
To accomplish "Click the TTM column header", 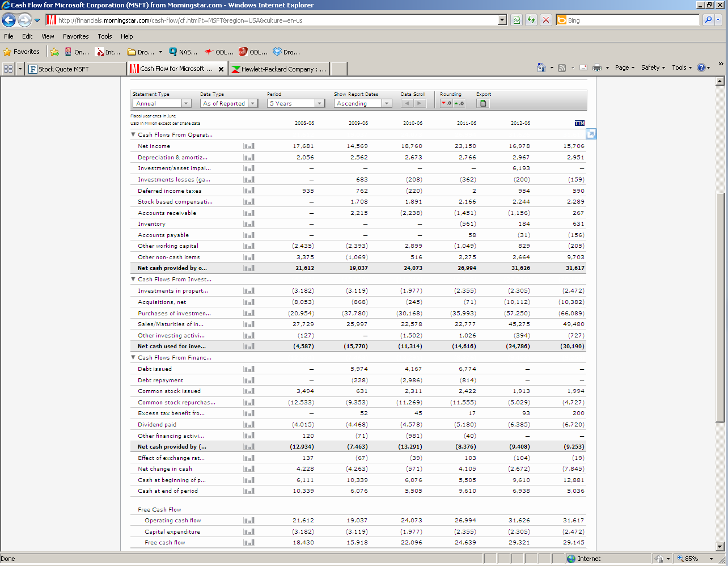I will tap(579, 123).
